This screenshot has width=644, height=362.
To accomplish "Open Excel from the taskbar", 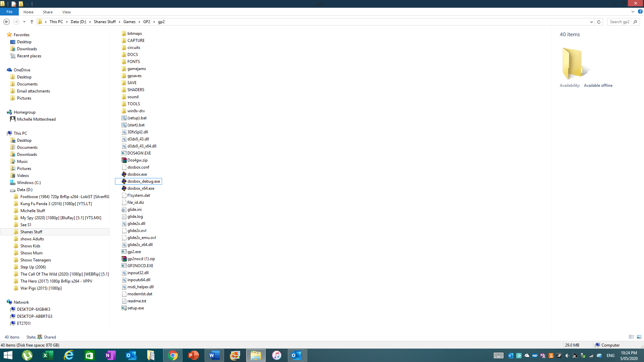I will point(48,355).
